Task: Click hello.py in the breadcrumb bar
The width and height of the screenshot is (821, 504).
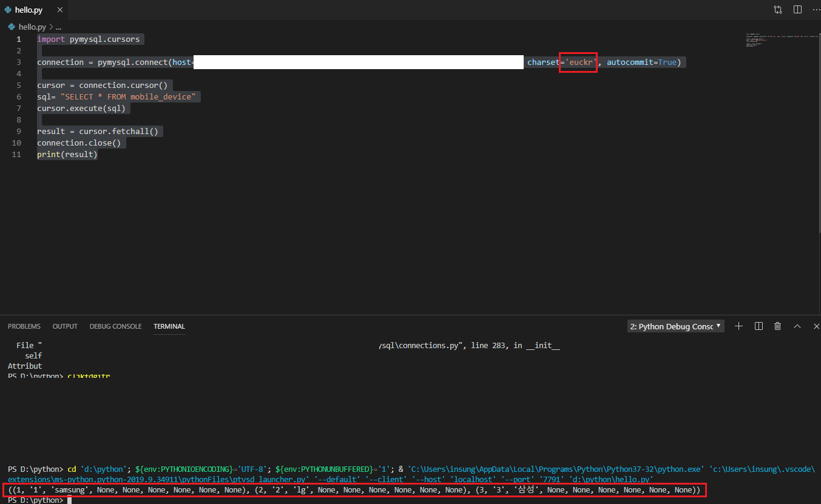Action: tap(32, 27)
